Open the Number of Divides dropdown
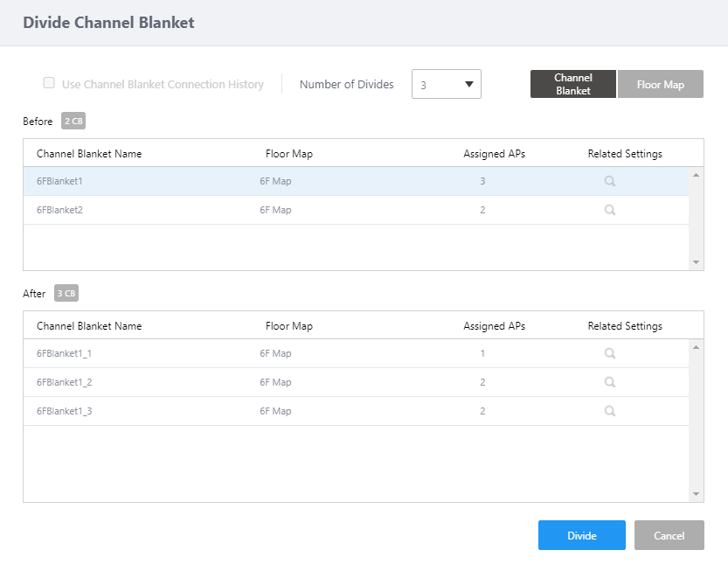 (x=446, y=85)
